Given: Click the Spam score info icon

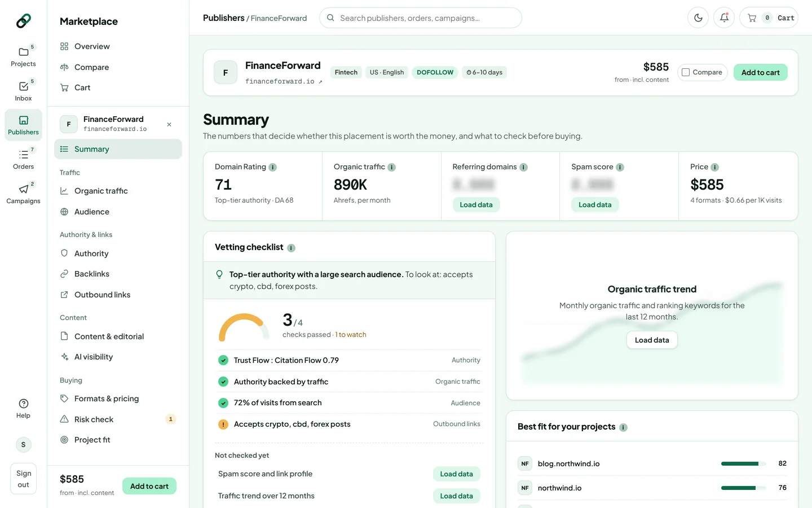Looking at the screenshot, I should (x=620, y=167).
